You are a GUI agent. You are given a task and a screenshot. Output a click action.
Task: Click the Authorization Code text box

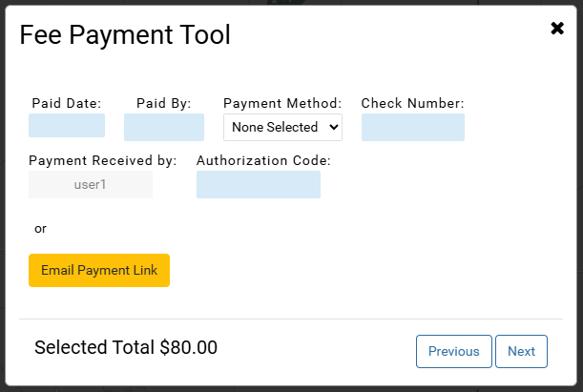click(258, 185)
